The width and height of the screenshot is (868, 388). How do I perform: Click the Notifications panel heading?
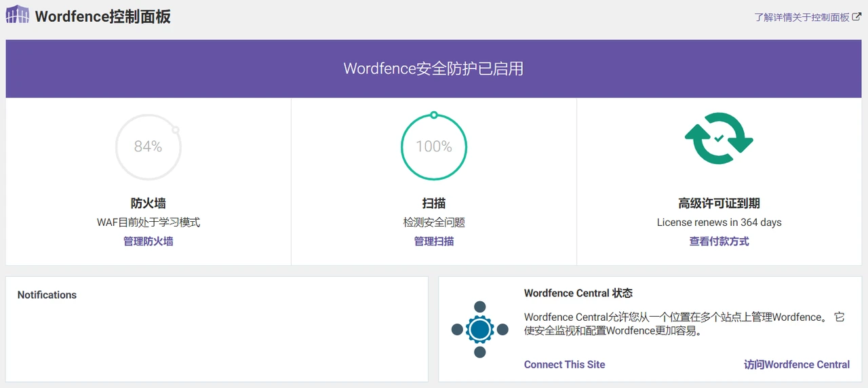point(47,295)
